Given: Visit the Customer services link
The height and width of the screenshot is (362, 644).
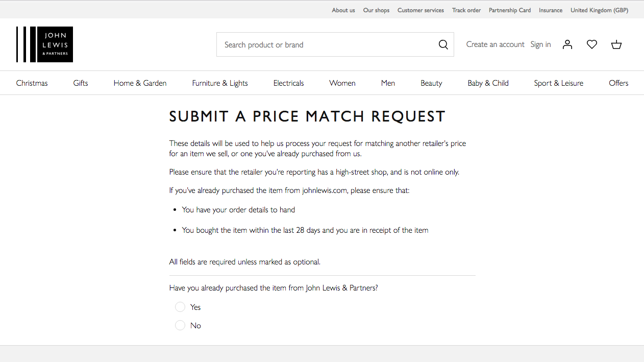Looking at the screenshot, I should pyautogui.click(x=420, y=10).
